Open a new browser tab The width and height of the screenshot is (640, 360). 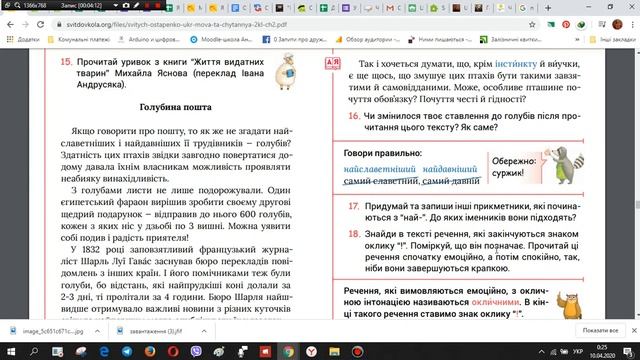click(548, 7)
